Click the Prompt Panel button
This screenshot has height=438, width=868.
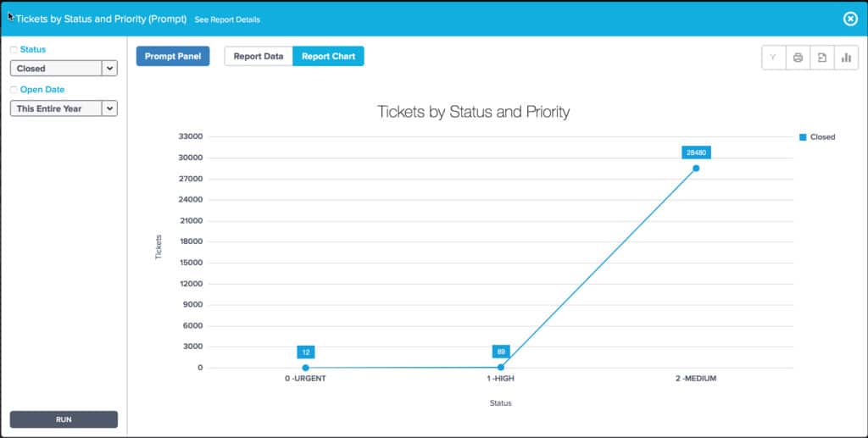(x=173, y=57)
